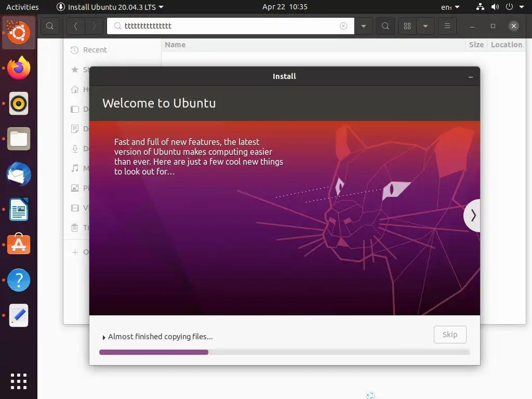The image size is (532, 399).
Task: Click the network status icon
Action: (x=480, y=7)
